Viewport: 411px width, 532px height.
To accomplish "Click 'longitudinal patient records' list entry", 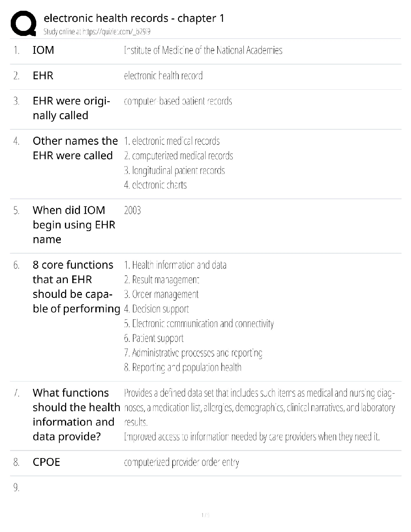I will coord(174,171).
